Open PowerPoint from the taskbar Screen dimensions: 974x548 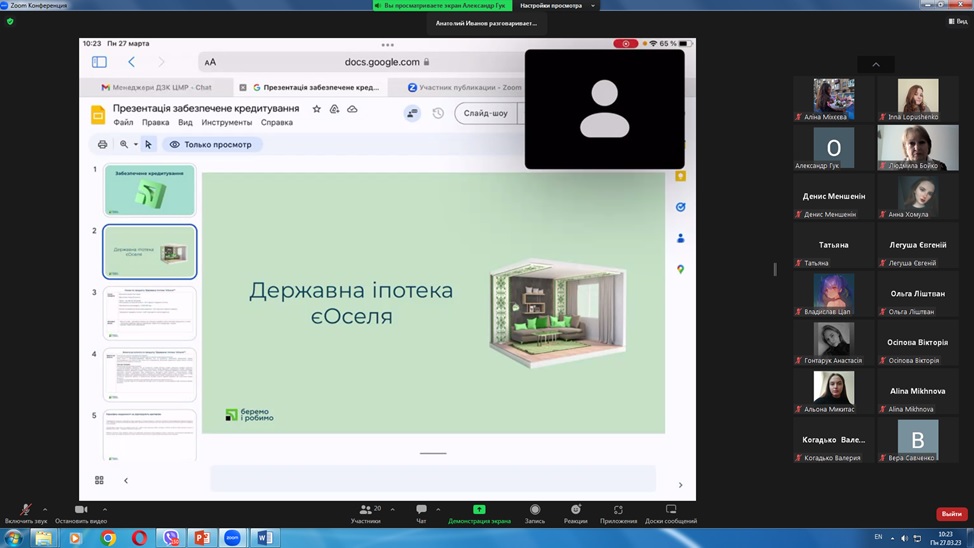[202, 537]
